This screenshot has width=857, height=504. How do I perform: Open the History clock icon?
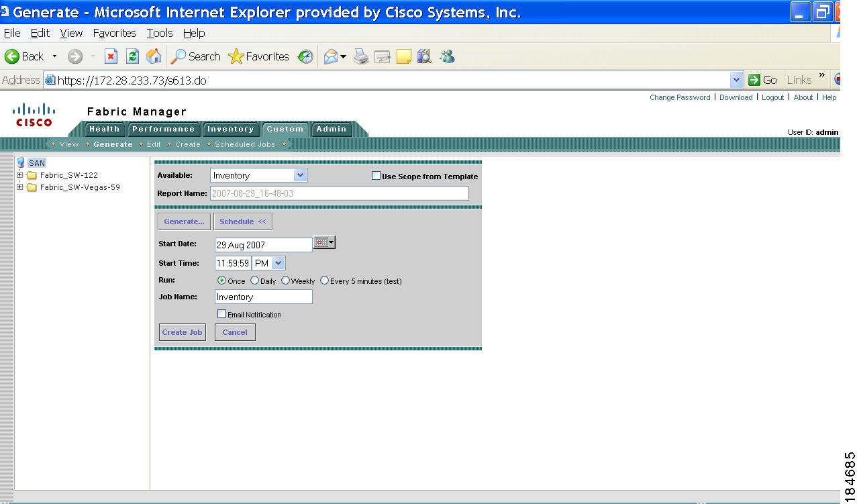pyautogui.click(x=305, y=57)
